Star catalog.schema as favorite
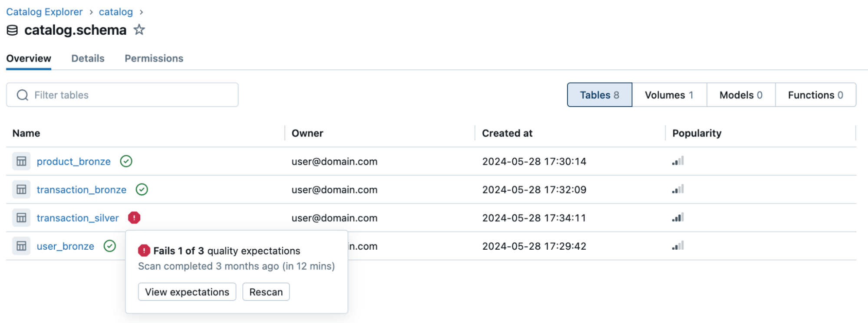The height and width of the screenshot is (323, 868). [x=139, y=30]
